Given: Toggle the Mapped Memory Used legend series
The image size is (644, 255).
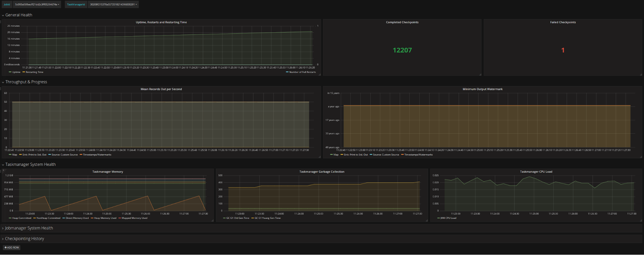Looking at the screenshot, I should [134, 218].
